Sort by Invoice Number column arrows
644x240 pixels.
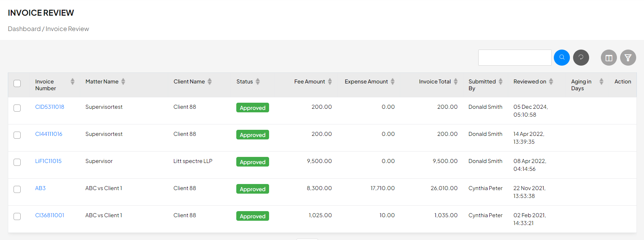72,82
